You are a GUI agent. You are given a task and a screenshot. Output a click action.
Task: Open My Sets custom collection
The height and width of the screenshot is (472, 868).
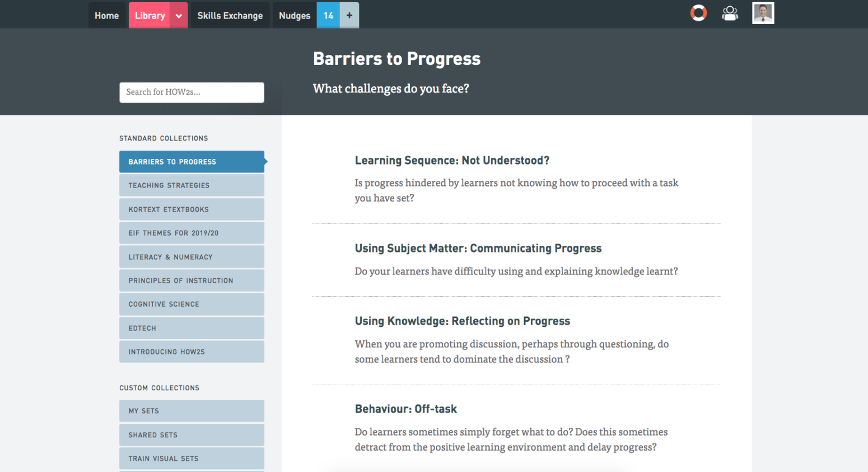[x=192, y=411]
